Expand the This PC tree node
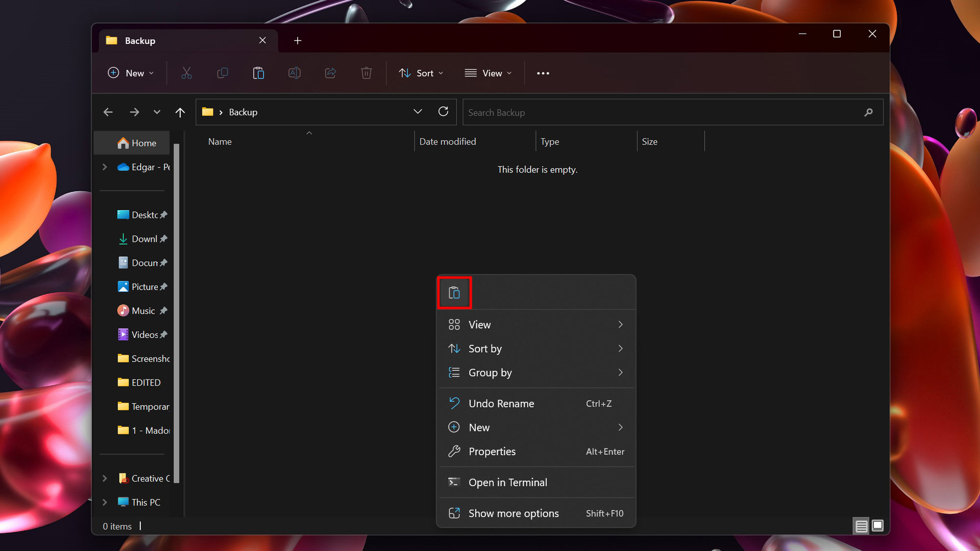Screen dimensions: 980x551 (x=105, y=502)
